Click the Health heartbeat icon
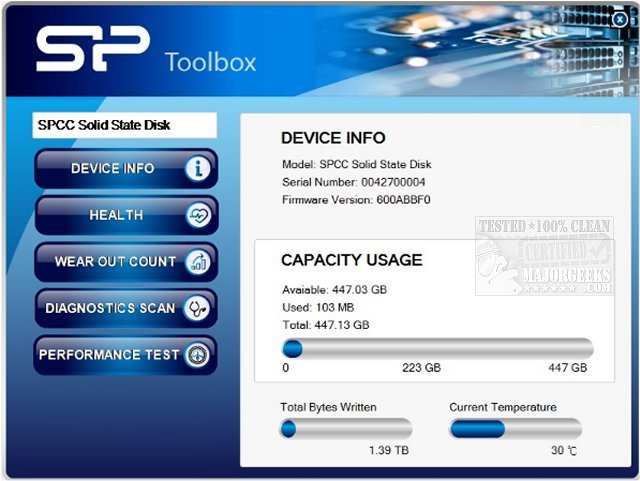Image resolution: width=640 pixels, height=481 pixels. pos(198,215)
